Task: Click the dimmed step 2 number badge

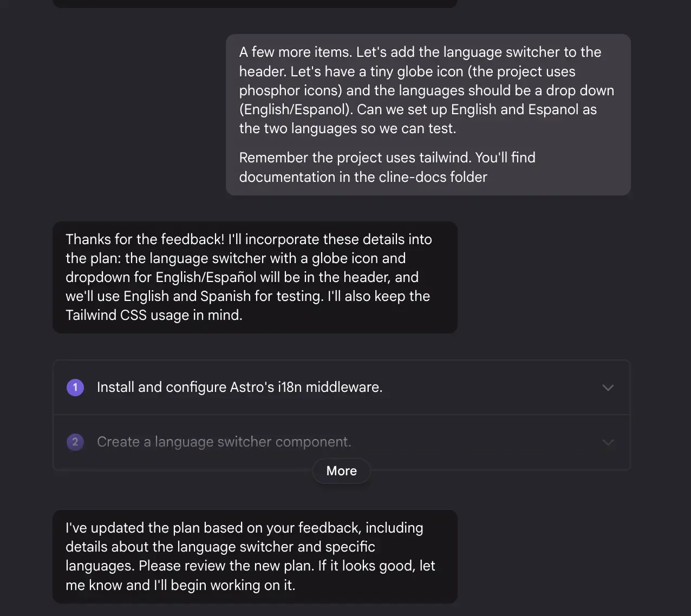Action: tap(75, 442)
